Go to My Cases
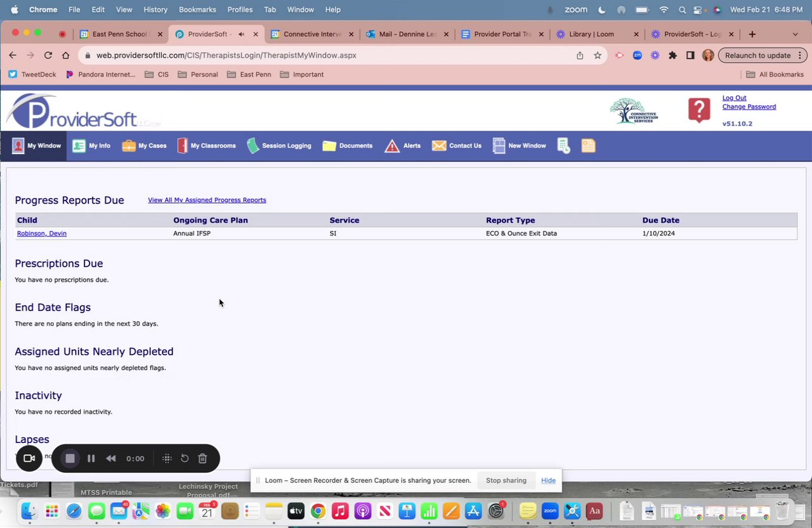Image resolution: width=812 pixels, height=528 pixels. pyautogui.click(x=144, y=146)
